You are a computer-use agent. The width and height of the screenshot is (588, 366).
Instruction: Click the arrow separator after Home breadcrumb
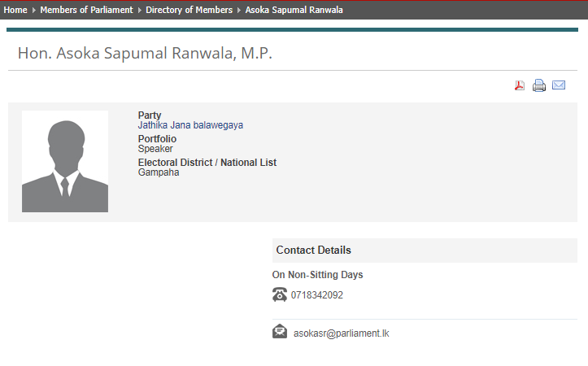tap(33, 11)
